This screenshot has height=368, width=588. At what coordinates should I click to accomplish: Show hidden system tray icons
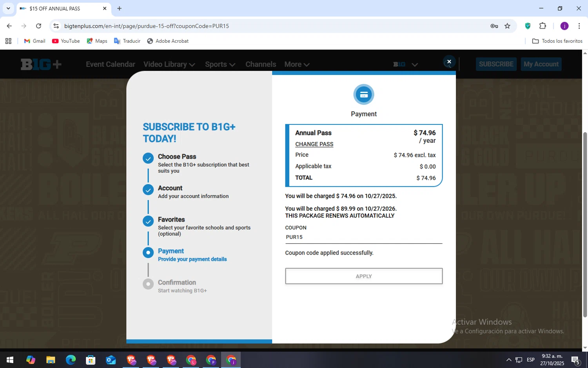click(508, 360)
